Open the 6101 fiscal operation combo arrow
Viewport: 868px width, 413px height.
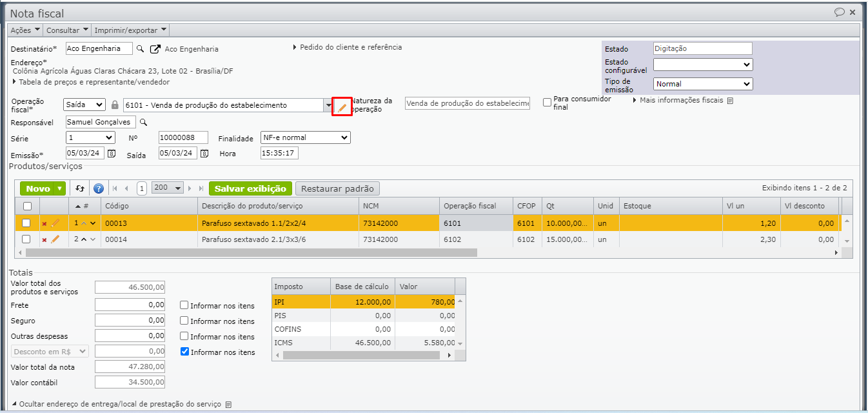pyautogui.click(x=328, y=105)
